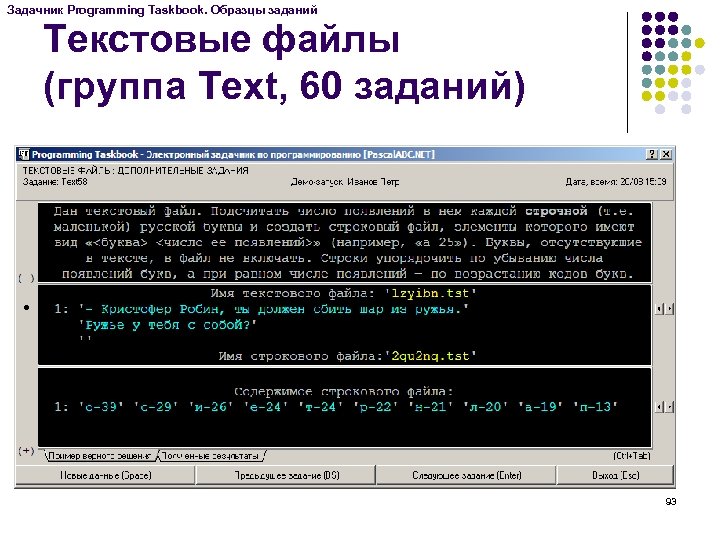Click the empty ( ) marker beside task description
The width and height of the screenshot is (720, 540).
point(26,278)
